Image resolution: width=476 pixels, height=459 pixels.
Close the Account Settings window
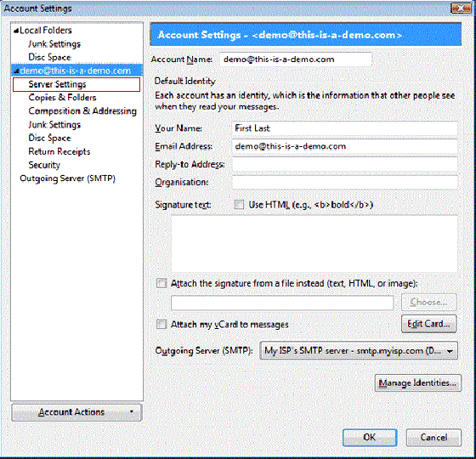(x=461, y=8)
